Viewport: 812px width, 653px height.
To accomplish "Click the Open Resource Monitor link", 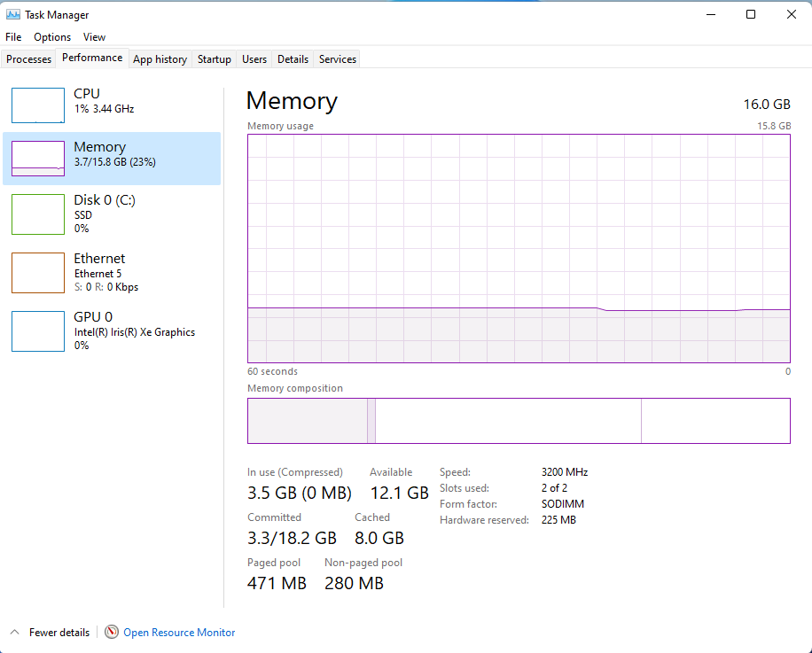I will (179, 633).
